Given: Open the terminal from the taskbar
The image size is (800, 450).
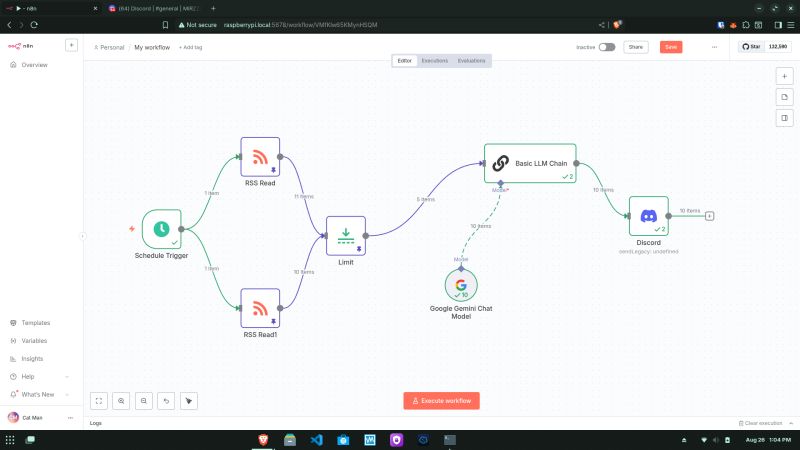Looking at the screenshot, I should coord(449,440).
